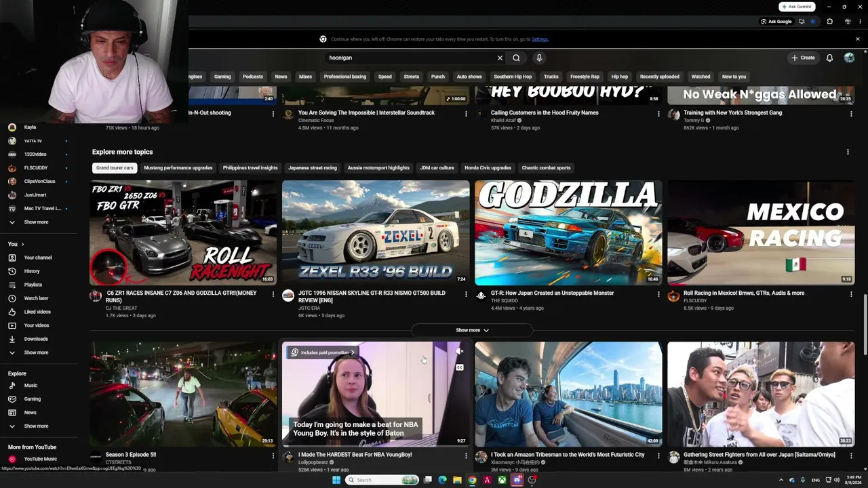Open options for the Godzilla GT-R video
The height and width of the screenshot is (488, 868).
click(x=658, y=294)
